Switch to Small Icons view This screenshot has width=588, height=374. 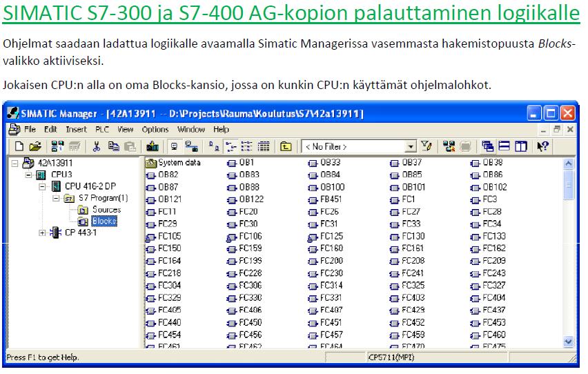231,146
